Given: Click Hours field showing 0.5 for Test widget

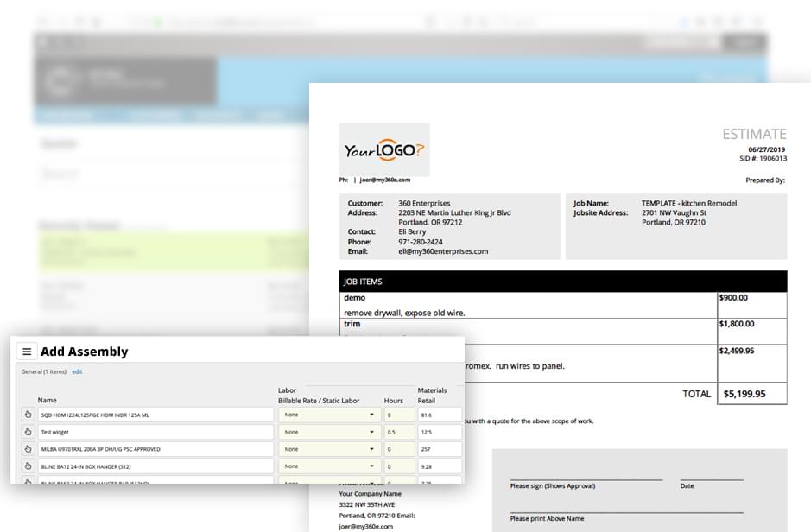Looking at the screenshot, I should click(x=399, y=432).
